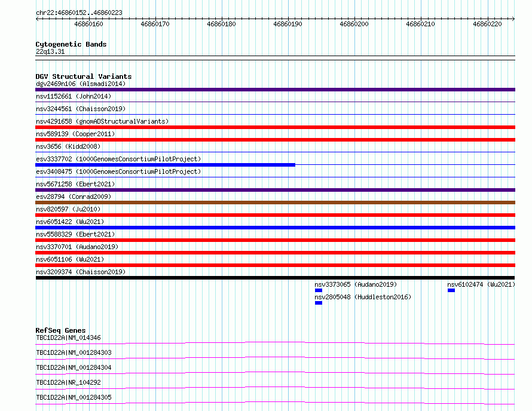Select variant nsv3656 (Kidd2008)
The image size is (532, 411).
tap(68, 146)
